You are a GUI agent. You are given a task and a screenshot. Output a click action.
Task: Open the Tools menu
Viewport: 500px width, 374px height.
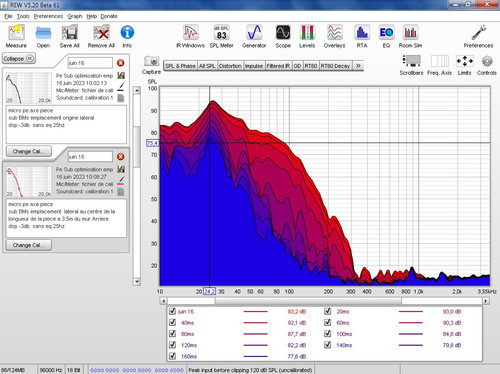pyautogui.click(x=23, y=16)
